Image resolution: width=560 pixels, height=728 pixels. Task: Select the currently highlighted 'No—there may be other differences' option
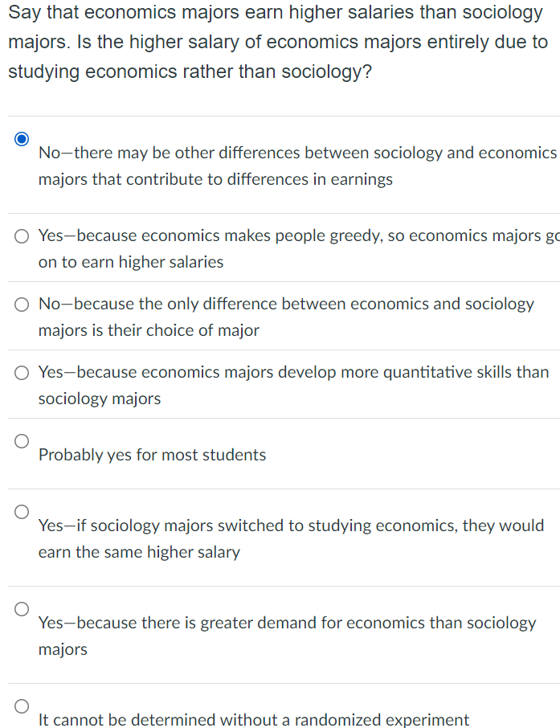pos(299,166)
